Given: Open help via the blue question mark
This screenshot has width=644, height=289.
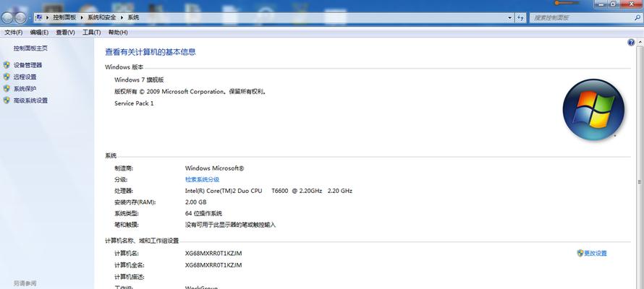Looking at the screenshot, I should click(x=631, y=42).
